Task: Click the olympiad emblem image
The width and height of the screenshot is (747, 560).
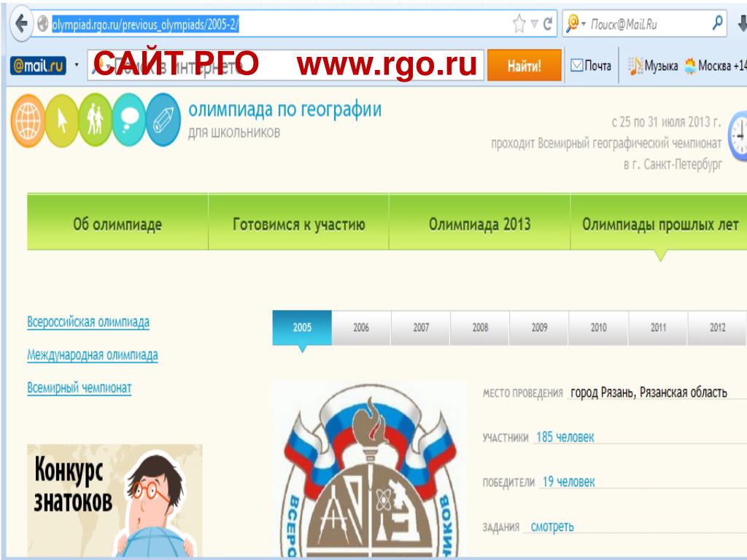Action: tap(370, 469)
